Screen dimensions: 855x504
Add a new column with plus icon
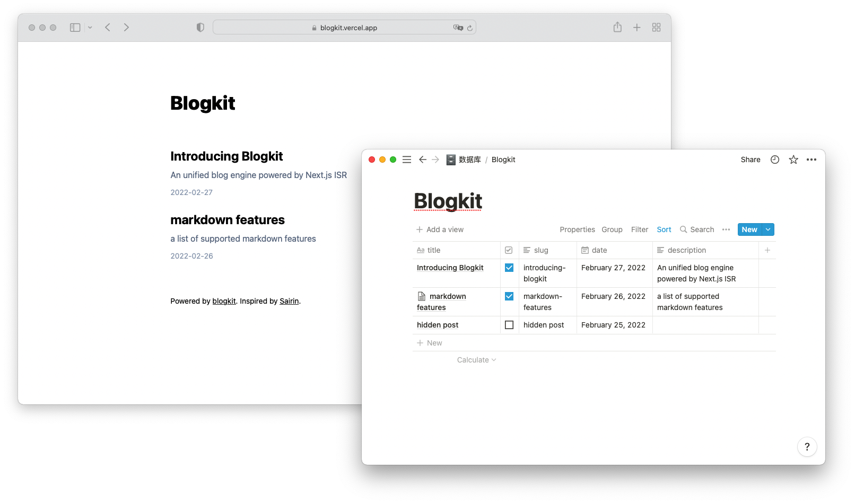pos(767,250)
